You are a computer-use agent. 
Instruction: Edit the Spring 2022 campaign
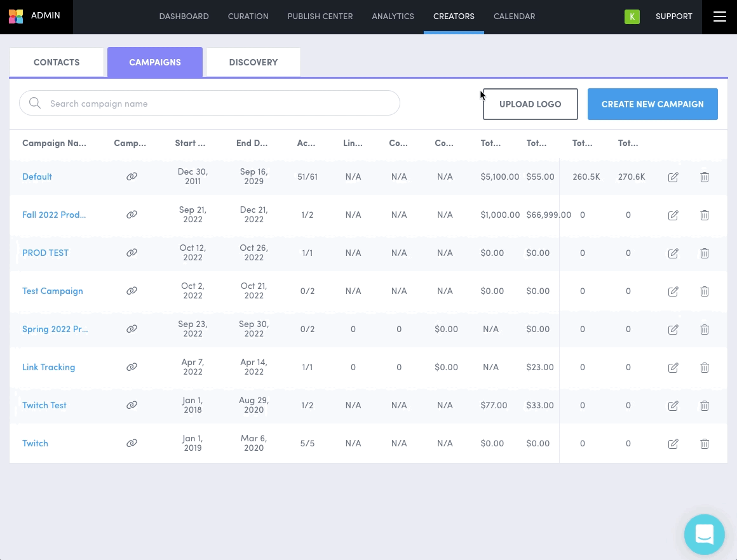coord(673,330)
